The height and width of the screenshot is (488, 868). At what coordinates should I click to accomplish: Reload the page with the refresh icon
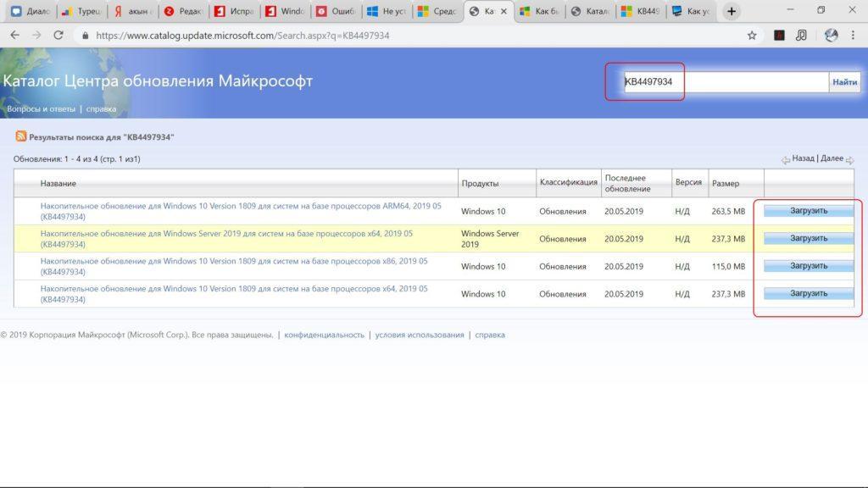click(58, 35)
